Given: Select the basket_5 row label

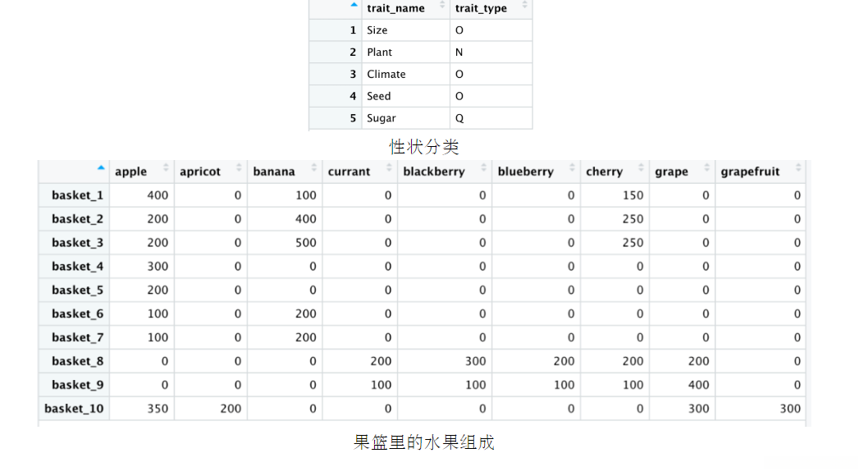Looking at the screenshot, I should tap(77, 290).
